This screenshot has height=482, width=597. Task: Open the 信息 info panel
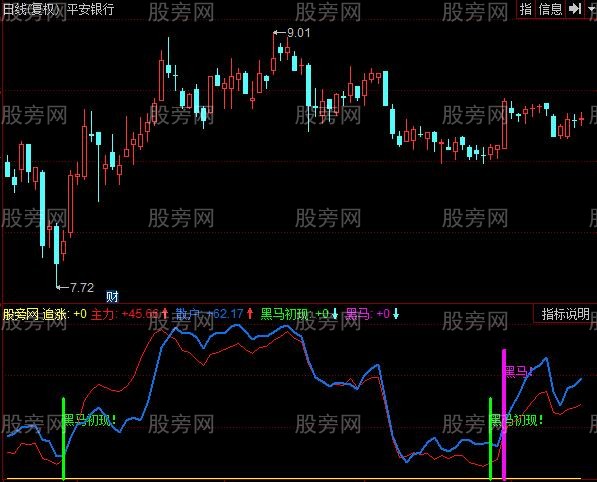[550, 9]
